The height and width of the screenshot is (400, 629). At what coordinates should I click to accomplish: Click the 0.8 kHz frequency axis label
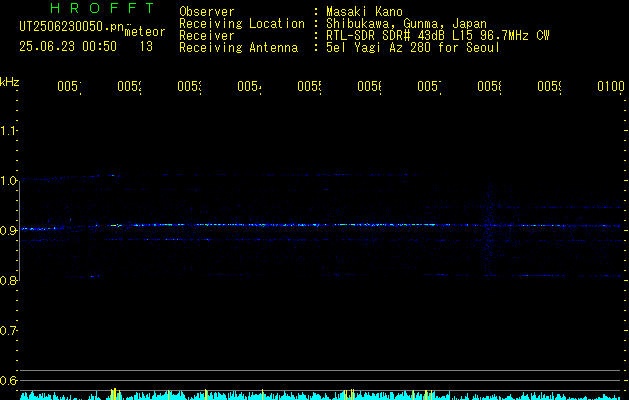[x=8, y=280]
